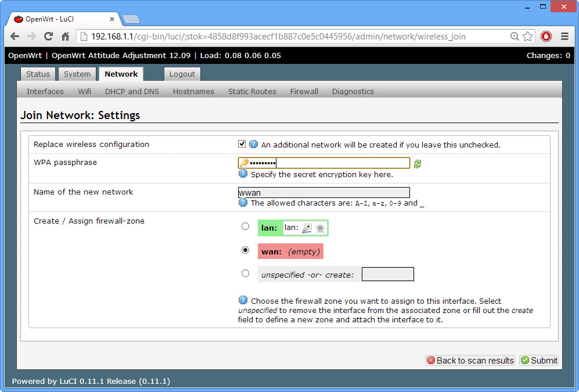Screen dimensions: 579x392
Task: Click the Join Network: Settings heading
Action: click(x=80, y=115)
